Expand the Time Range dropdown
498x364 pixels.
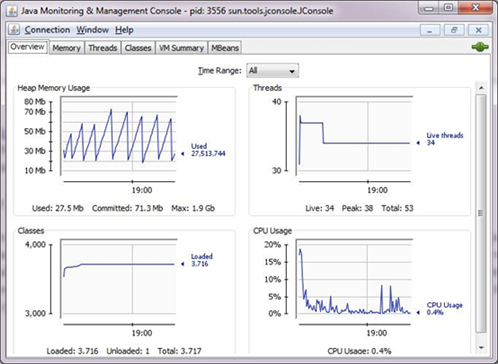coord(272,71)
